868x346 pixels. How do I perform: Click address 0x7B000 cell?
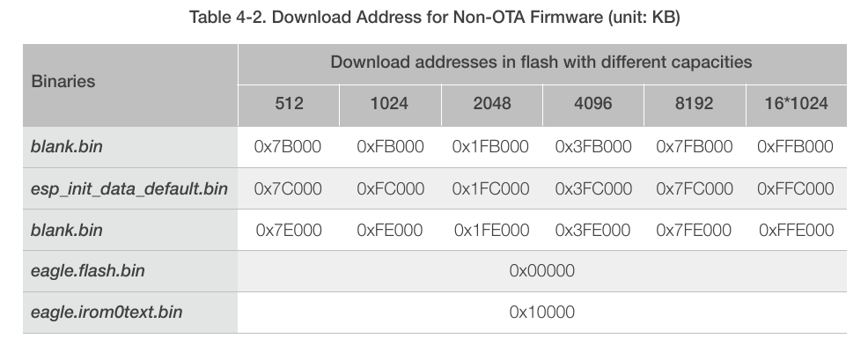point(288,147)
